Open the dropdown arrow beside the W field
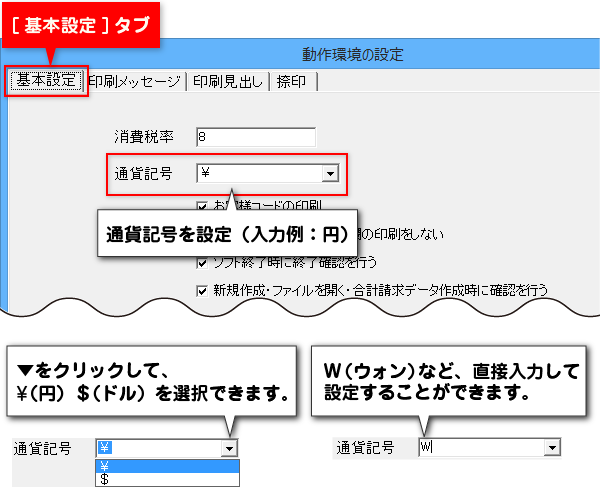 pos(552,447)
